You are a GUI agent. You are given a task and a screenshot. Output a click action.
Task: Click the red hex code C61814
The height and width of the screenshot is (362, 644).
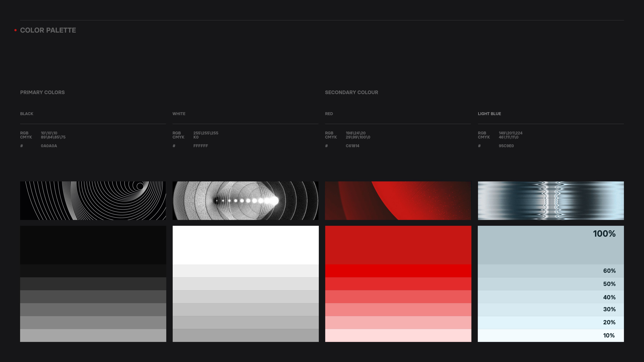tap(352, 146)
